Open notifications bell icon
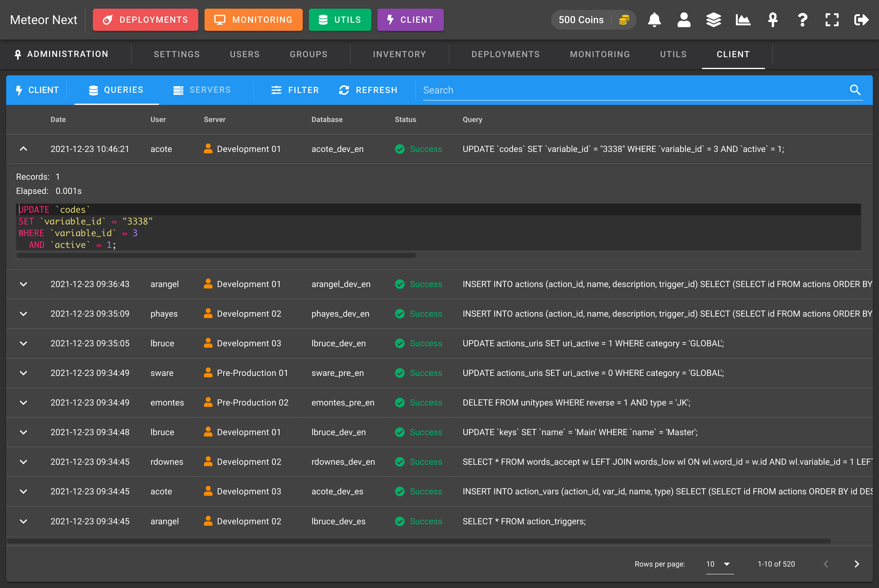 click(x=654, y=20)
